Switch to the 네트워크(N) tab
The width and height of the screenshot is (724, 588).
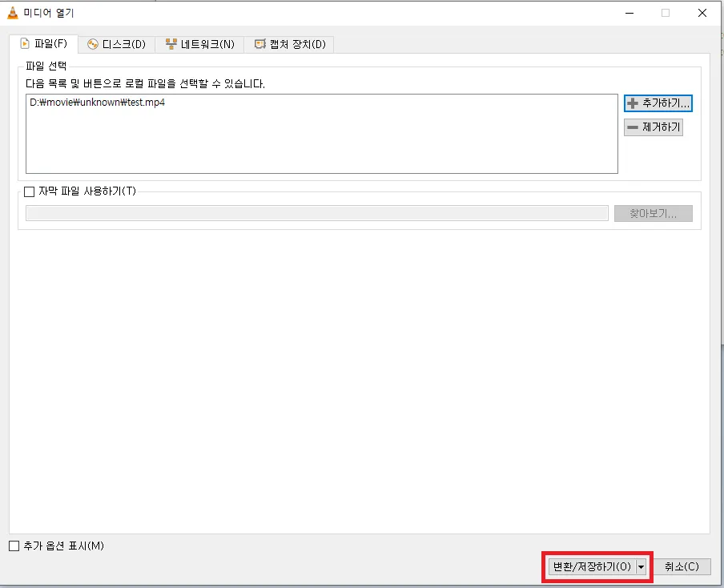pos(199,44)
